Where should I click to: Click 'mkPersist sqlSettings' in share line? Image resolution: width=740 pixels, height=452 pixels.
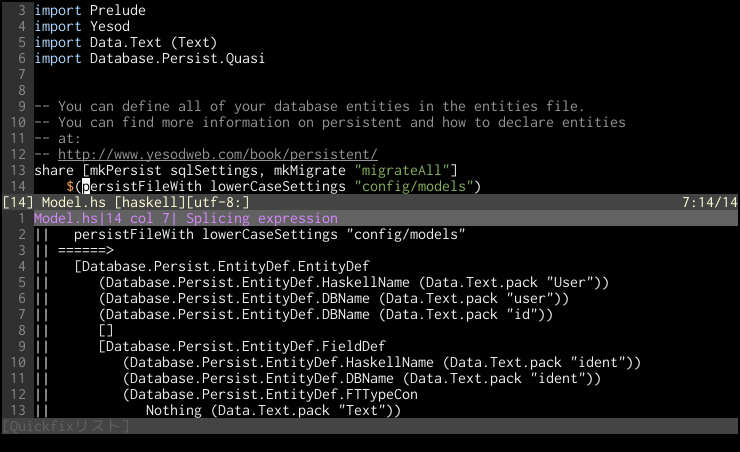tap(154, 170)
